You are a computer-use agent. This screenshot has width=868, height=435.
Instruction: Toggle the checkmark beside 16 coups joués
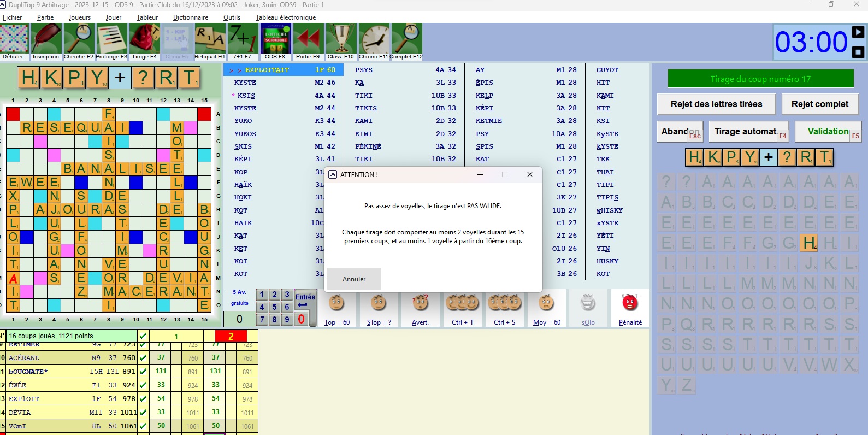coord(143,336)
